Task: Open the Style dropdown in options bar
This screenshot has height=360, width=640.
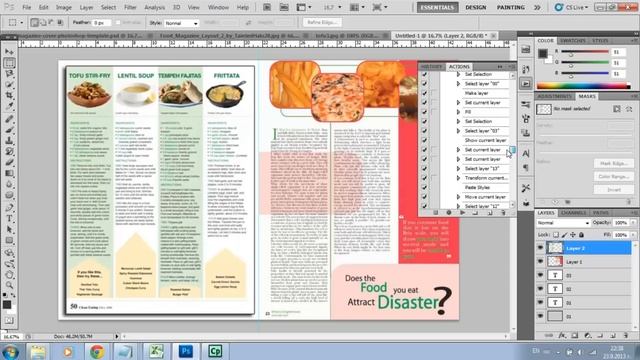Action: click(181, 23)
